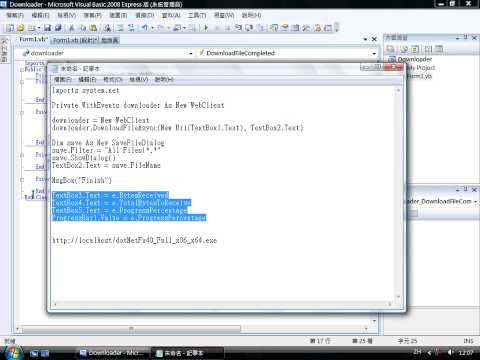Open the 檔案(F) menu in Visual Basic

[15, 15]
